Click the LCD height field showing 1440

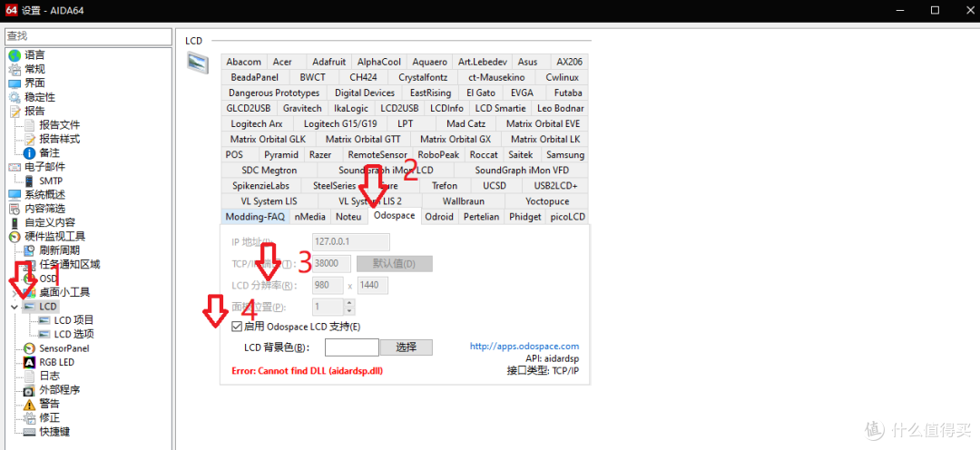pos(373,286)
